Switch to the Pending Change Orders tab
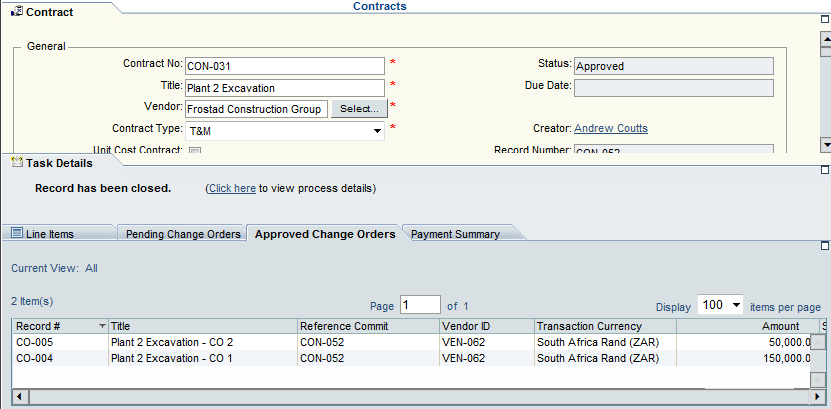The width and height of the screenshot is (831, 409). point(183,234)
